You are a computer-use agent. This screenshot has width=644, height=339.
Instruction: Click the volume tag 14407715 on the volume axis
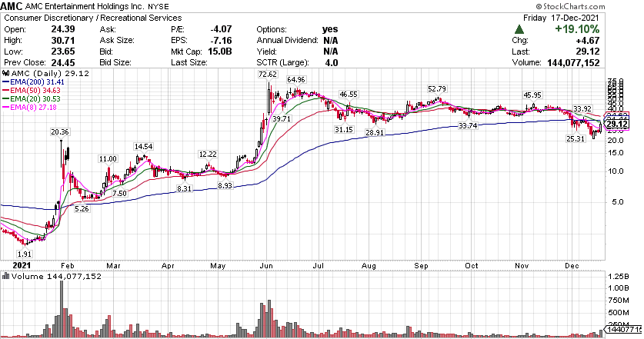(624, 329)
